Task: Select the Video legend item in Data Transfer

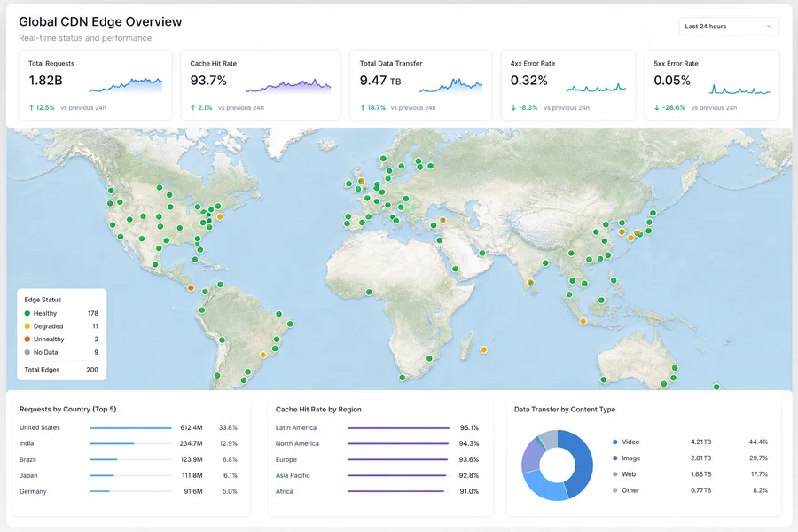Action: pos(690,442)
